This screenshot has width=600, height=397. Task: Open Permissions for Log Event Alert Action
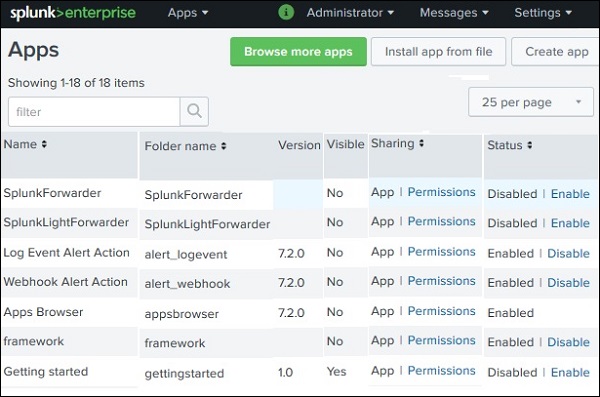point(442,252)
